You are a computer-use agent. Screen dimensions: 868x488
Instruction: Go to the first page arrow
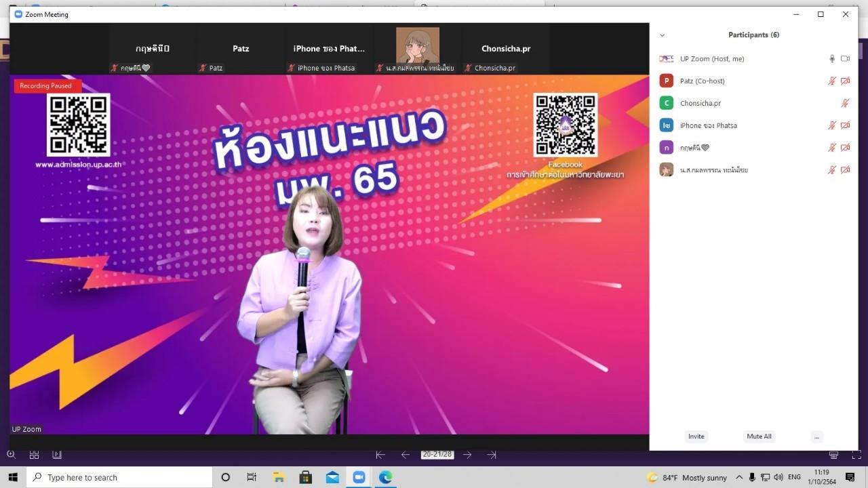click(x=380, y=455)
